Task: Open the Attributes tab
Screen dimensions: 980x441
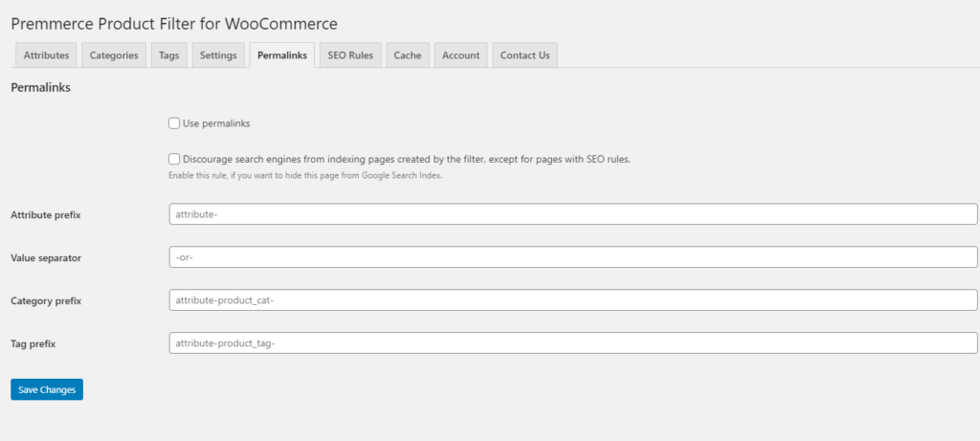Action: [46, 55]
